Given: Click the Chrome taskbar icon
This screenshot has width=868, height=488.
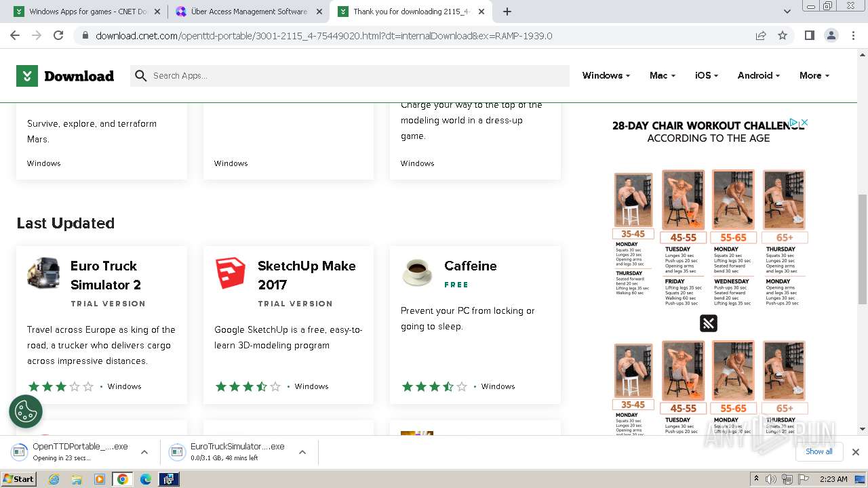Looking at the screenshot, I should pos(123,479).
